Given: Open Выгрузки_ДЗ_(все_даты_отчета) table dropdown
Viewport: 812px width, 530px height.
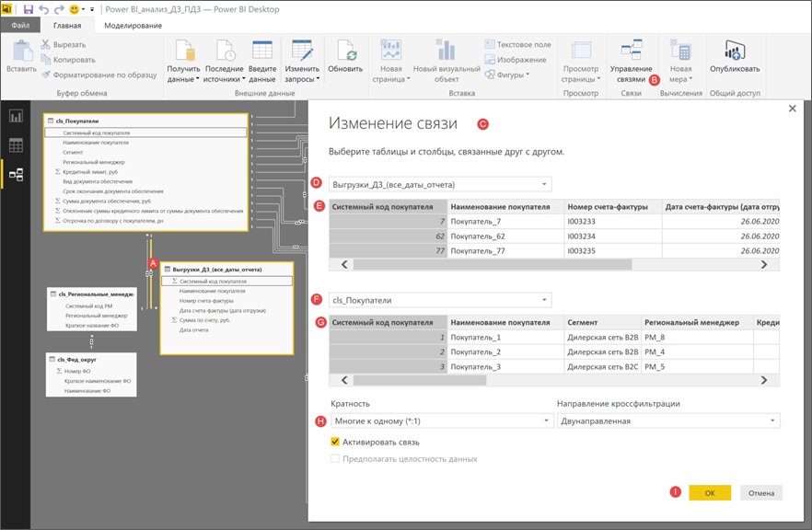Looking at the screenshot, I should pyautogui.click(x=440, y=184).
